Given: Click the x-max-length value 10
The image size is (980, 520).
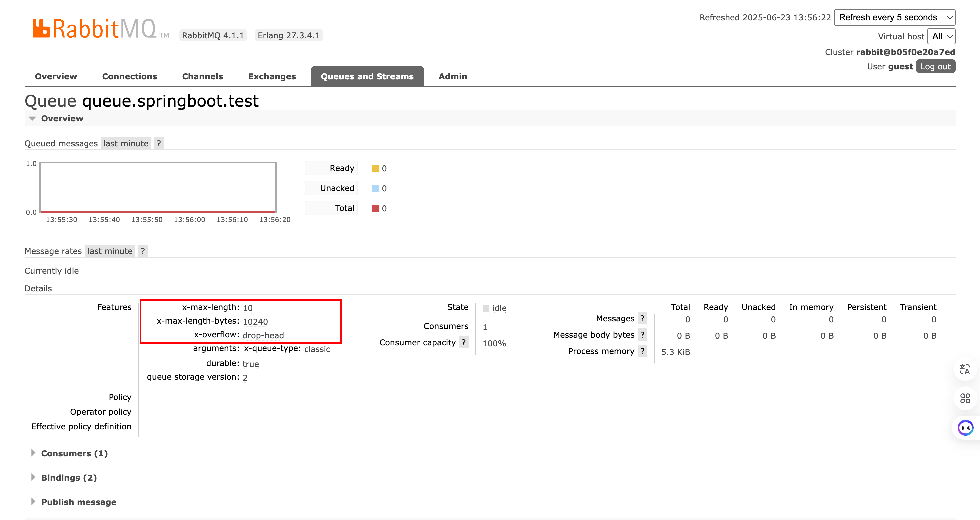Looking at the screenshot, I should point(248,308).
